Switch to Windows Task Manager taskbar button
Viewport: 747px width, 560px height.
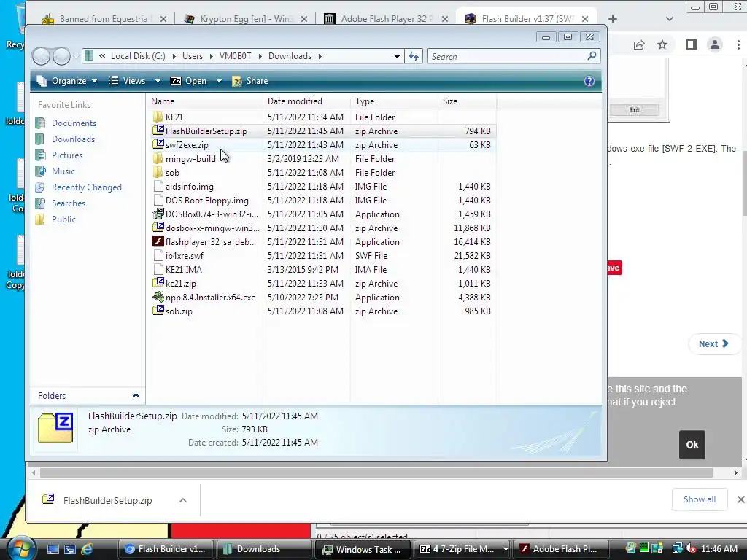pos(363,549)
